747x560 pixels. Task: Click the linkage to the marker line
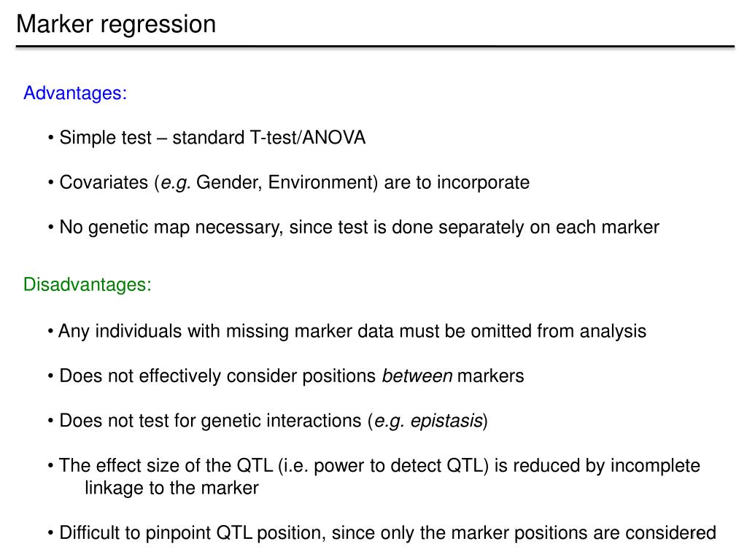pos(171,488)
